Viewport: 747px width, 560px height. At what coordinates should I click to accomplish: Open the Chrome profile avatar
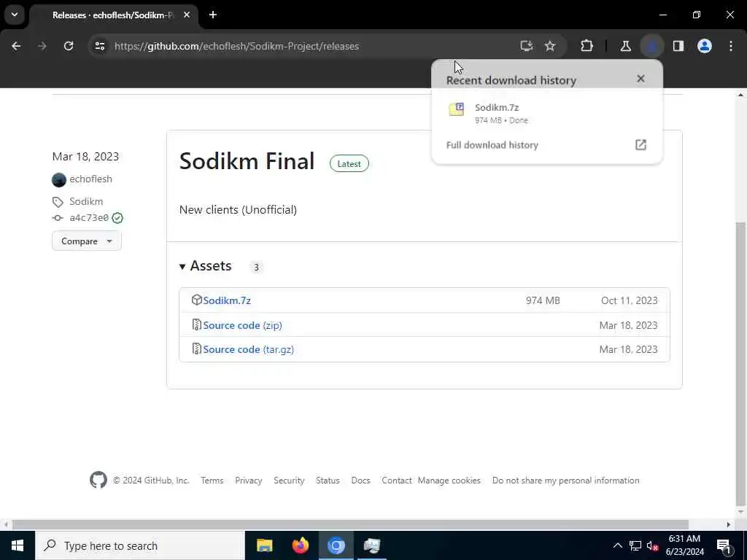click(x=704, y=46)
